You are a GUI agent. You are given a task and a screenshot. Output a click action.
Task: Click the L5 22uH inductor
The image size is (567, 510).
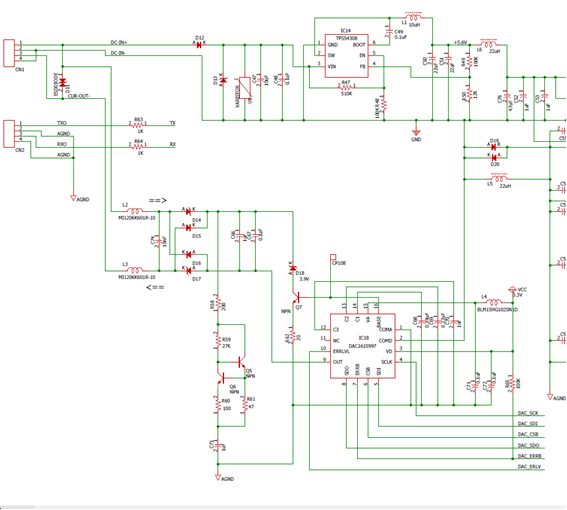(x=499, y=178)
